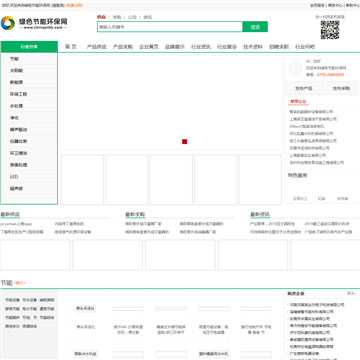Open 招聘求职 in the navigation bar
Viewport: 360px width, 360px height.
tap(279, 47)
